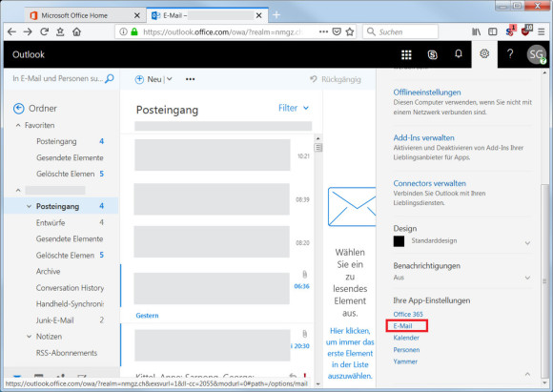
Task: Show notifications bell in Outlook header
Action: pos(458,53)
